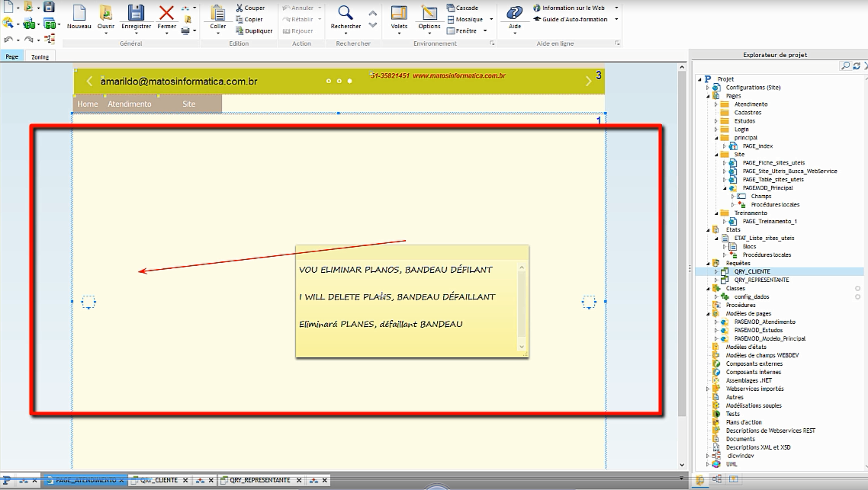
Task: Click the sticky note scroll down arrow
Action: (522, 347)
